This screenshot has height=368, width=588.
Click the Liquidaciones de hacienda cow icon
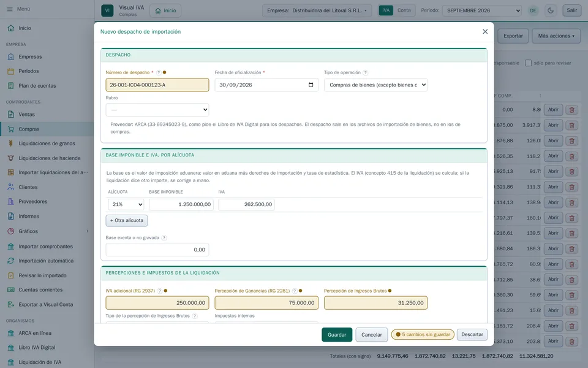tap(11, 158)
